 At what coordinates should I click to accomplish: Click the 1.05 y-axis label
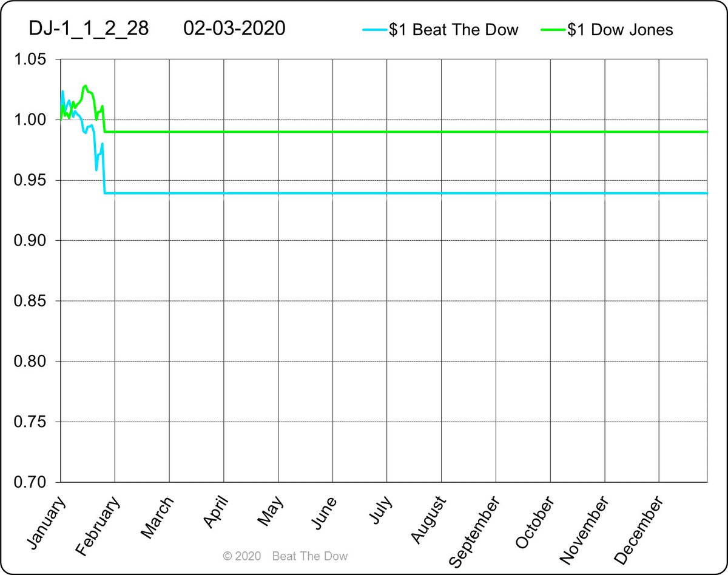29,60
